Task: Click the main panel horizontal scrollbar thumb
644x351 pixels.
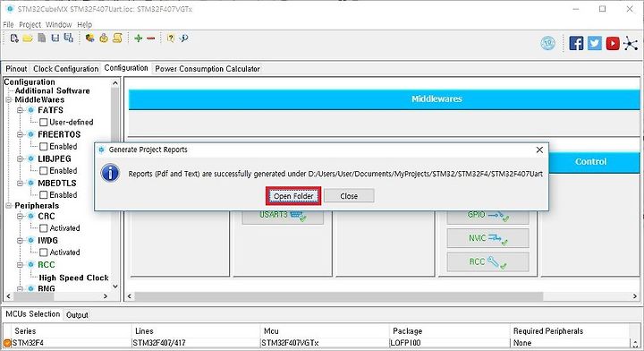Action: point(339,295)
